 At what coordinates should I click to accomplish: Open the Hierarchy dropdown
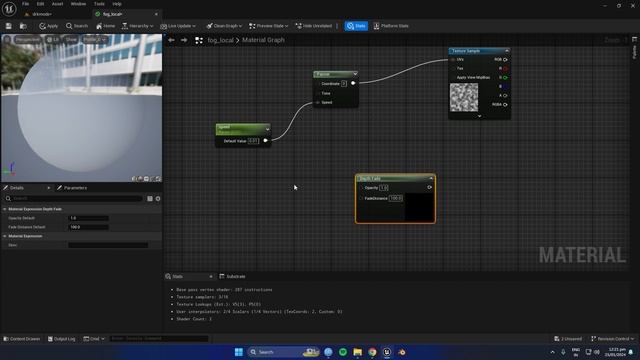pyautogui.click(x=138, y=26)
